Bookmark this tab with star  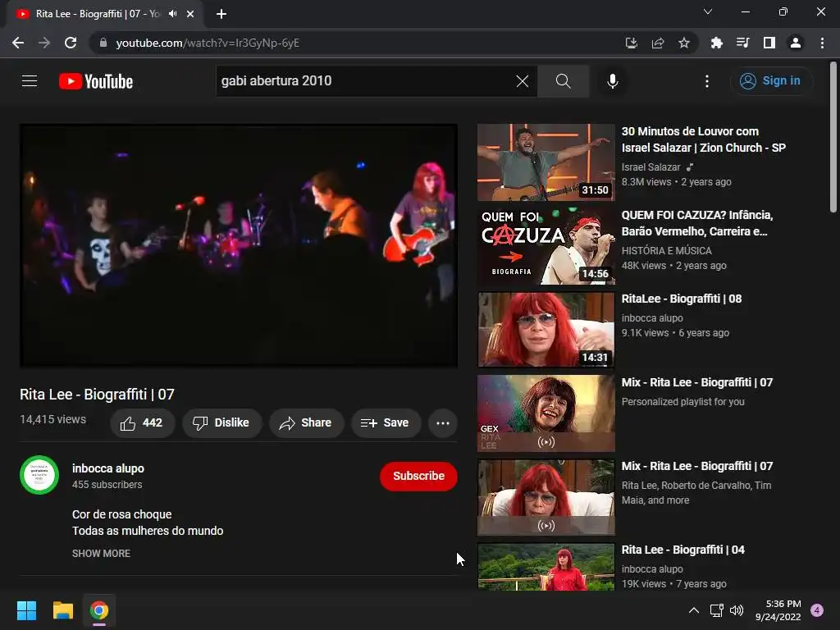point(684,43)
